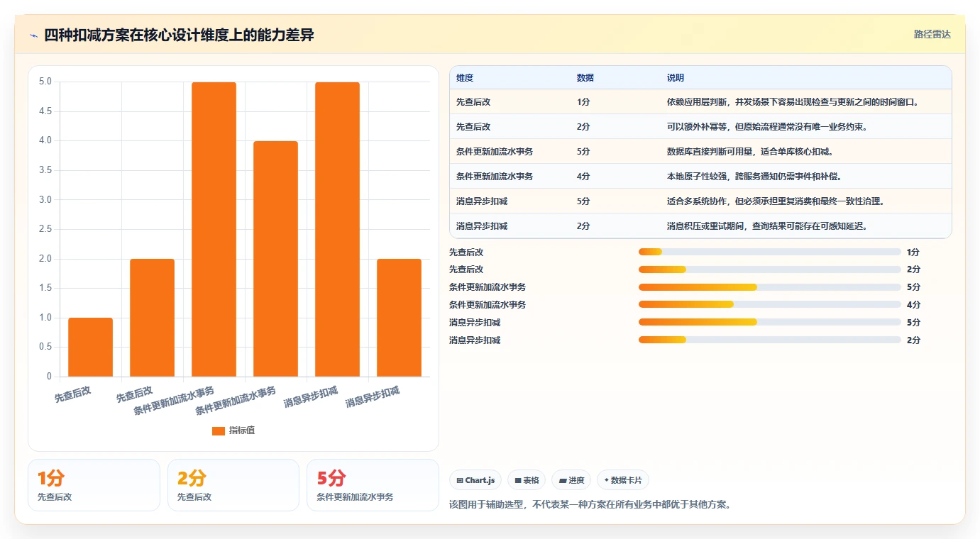980x539 pixels.
Task: Click the 说明 table column header
Action: point(676,78)
